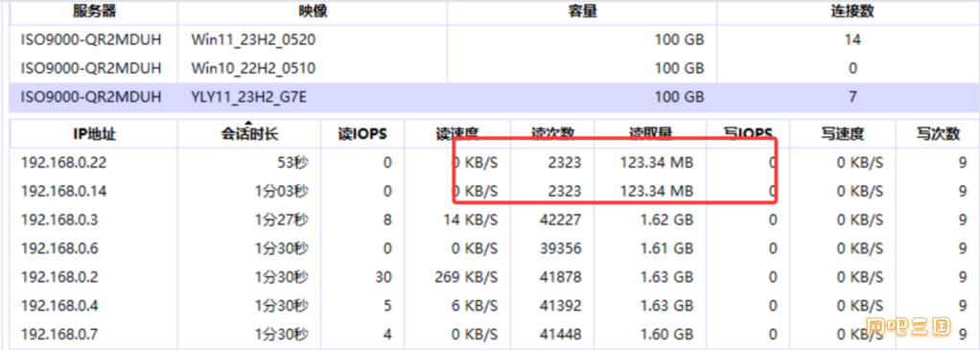
Task: Click connection count 7 cell
Action: point(852,97)
